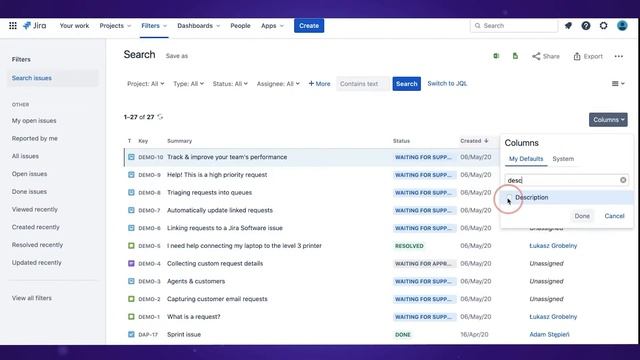Click issue type icon for DAP-17
This screenshot has height=360, width=640.
point(131,335)
